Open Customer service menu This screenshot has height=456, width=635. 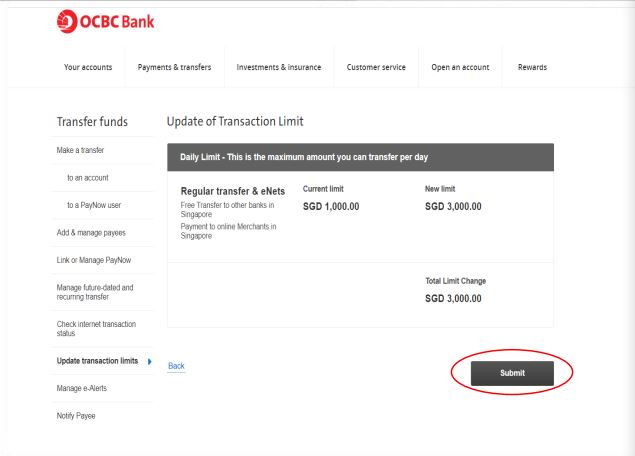tap(375, 67)
